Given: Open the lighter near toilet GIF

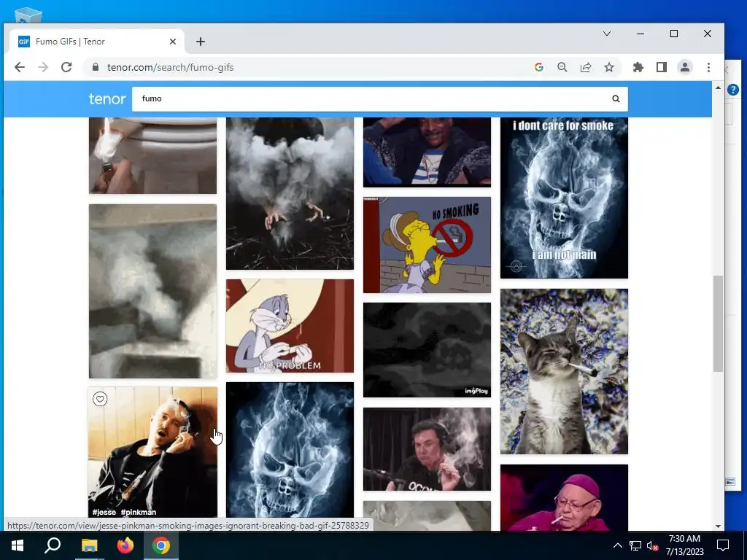Looking at the screenshot, I should [152, 155].
